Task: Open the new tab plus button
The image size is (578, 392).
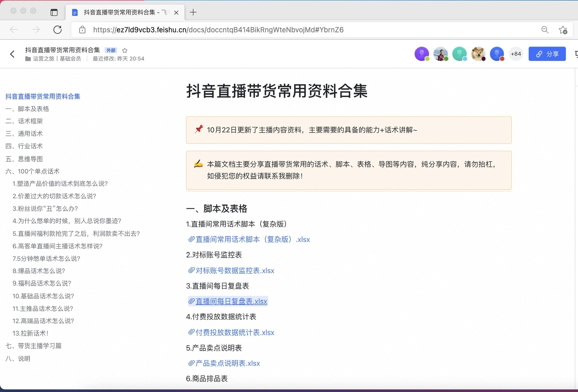Action: click(193, 12)
